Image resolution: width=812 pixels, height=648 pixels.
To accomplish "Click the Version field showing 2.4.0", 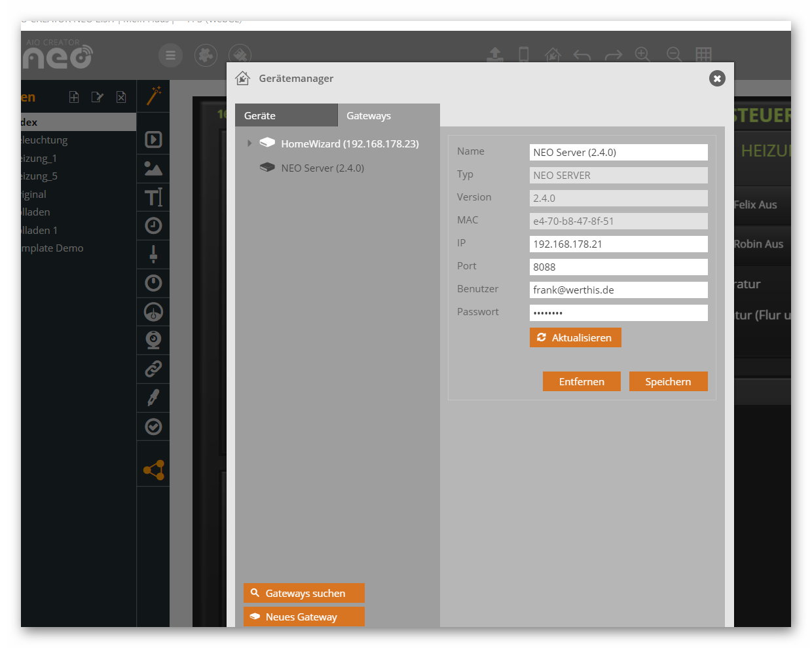I will (618, 198).
